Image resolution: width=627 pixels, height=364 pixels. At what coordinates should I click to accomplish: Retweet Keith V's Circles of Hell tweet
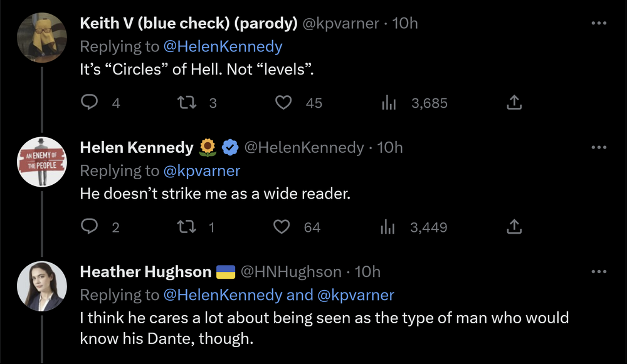(x=187, y=103)
